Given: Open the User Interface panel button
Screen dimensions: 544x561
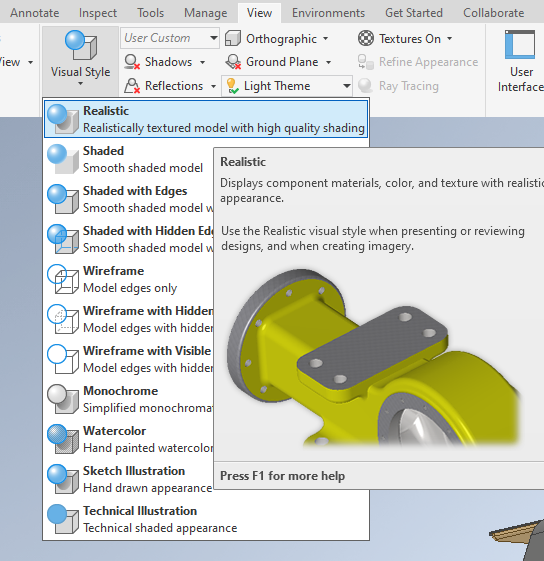Looking at the screenshot, I should pyautogui.click(x=520, y=61).
